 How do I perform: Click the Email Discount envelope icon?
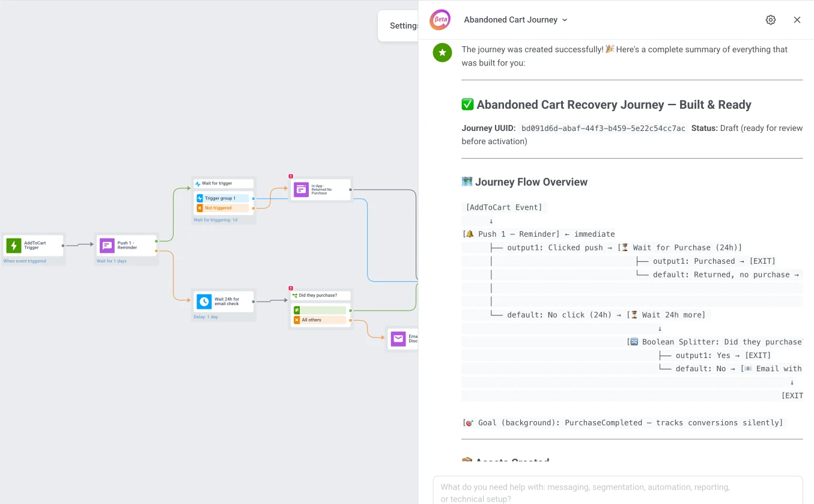(399, 338)
